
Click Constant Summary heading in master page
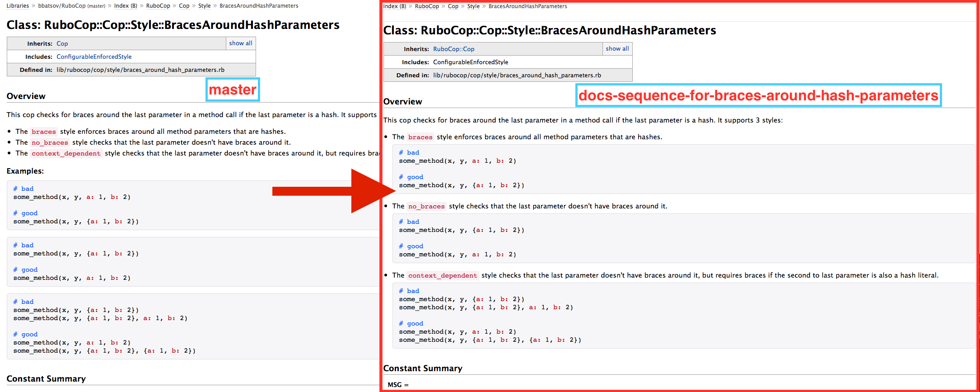tap(46, 379)
